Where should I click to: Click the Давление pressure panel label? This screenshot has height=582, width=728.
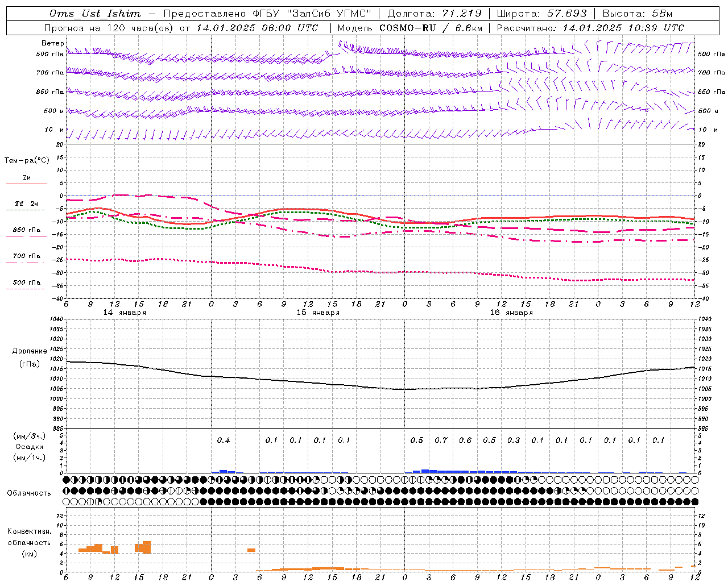pos(30,351)
